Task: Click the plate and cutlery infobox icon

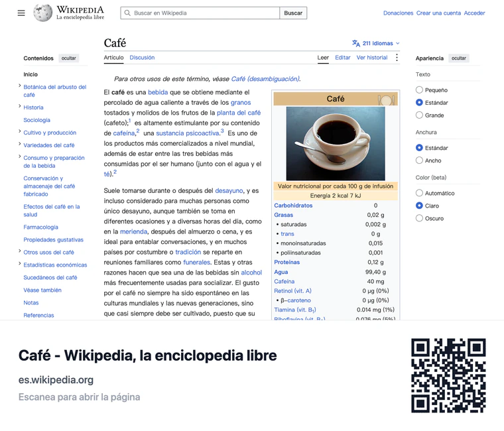Action: [x=386, y=100]
